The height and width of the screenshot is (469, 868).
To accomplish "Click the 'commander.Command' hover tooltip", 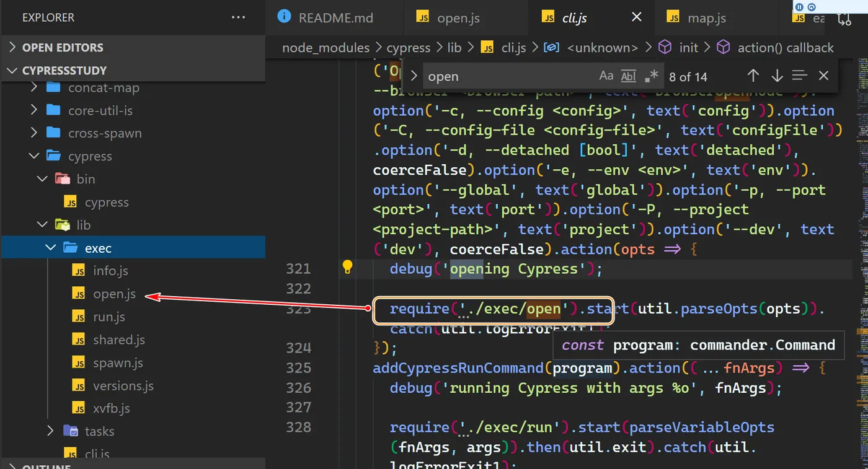I will pos(699,345).
